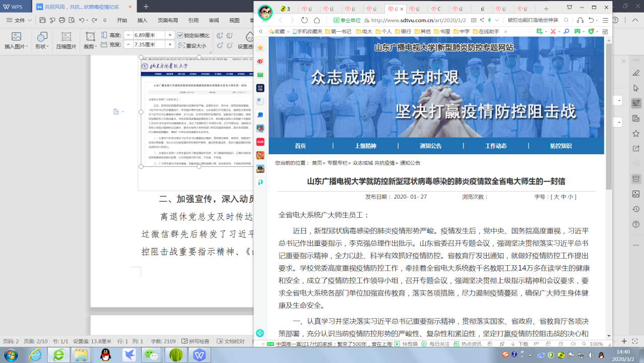
Task: Select the crop (裁剪) tool
Action: pyautogui.click(x=90, y=40)
